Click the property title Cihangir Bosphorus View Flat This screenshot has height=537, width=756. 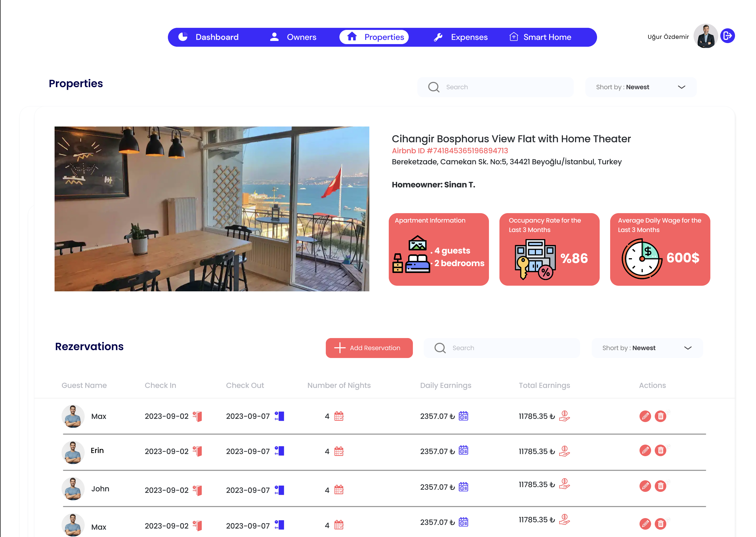coord(511,139)
